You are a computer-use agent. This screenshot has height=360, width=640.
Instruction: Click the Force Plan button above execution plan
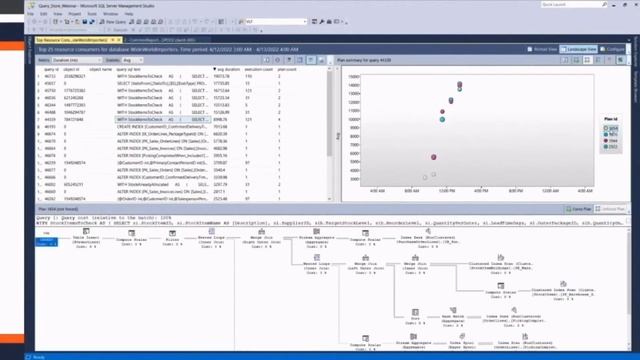pyautogui.click(x=578, y=209)
